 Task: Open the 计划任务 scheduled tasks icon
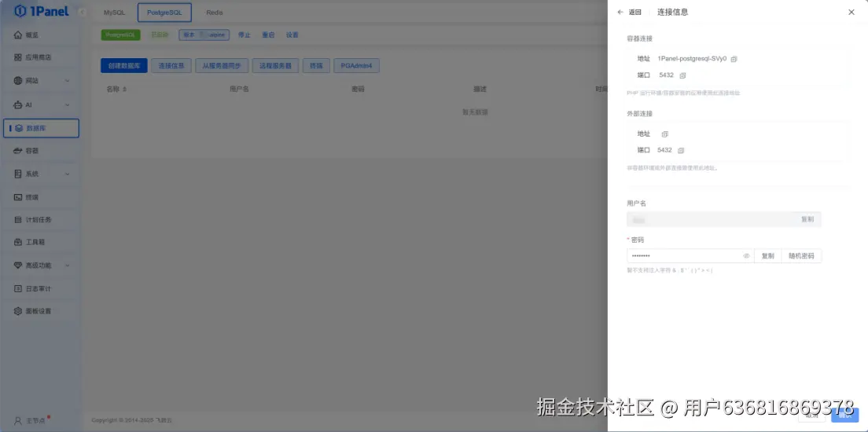pos(18,220)
